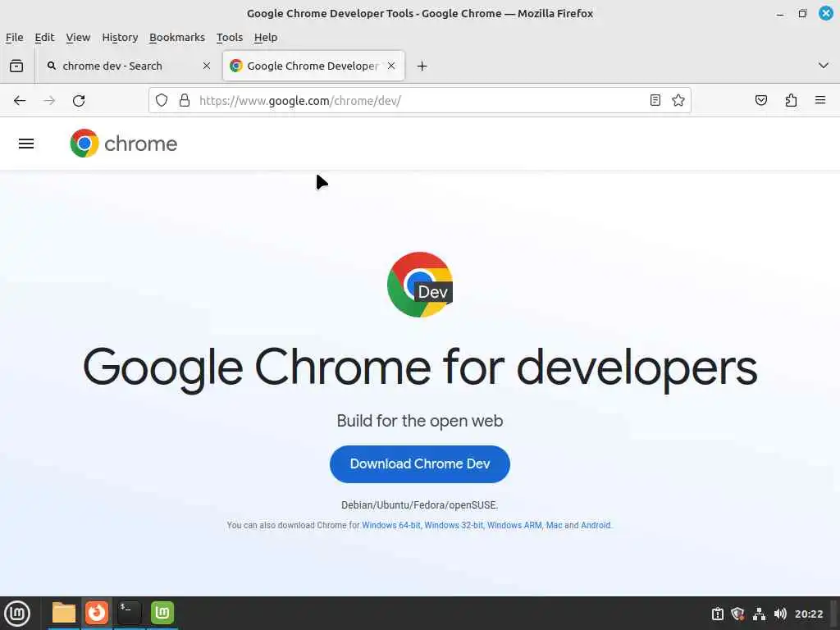Open the Bookmarks menu
The height and width of the screenshot is (630, 840).
click(177, 38)
